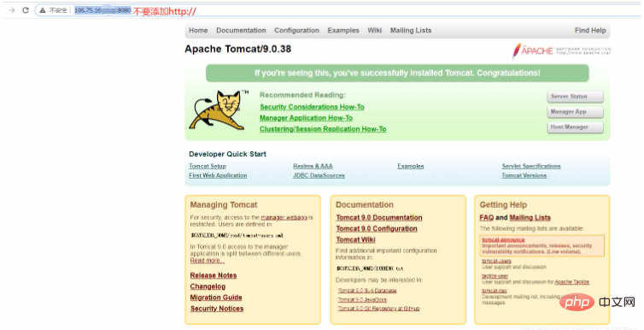This screenshot has width=644, height=330.
Task: Focus the browser address bar URL
Action: [102, 10]
